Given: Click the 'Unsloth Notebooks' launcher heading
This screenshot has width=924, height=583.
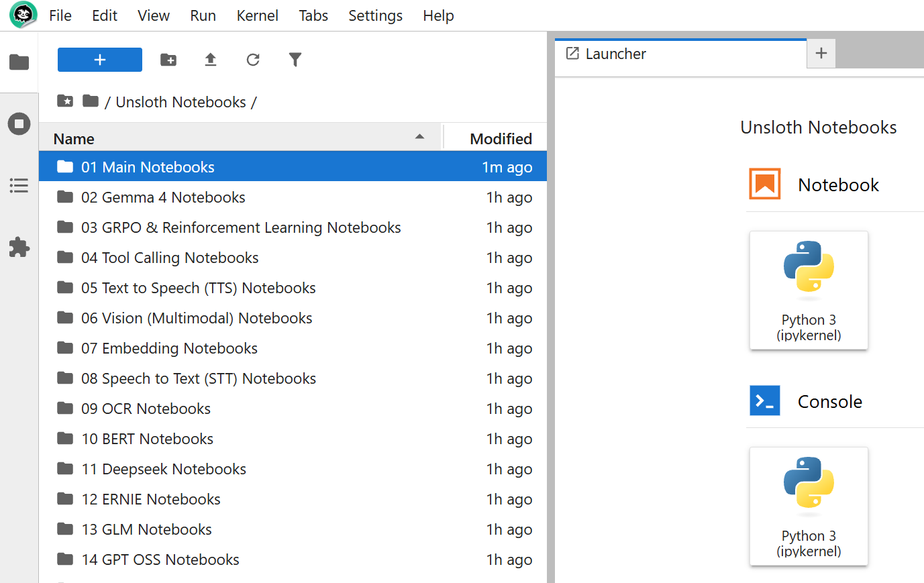Looking at the screenshot, I should pos(818,127).
